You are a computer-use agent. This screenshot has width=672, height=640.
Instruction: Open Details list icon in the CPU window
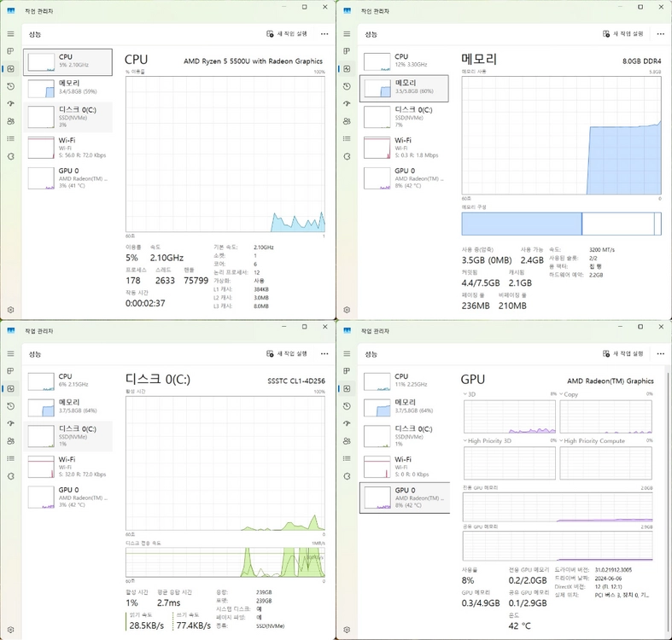coord(11,139)
